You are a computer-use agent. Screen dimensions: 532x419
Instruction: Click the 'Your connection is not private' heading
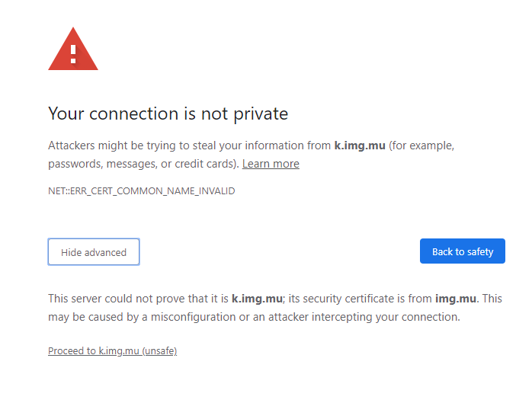[x=168, y=114]
